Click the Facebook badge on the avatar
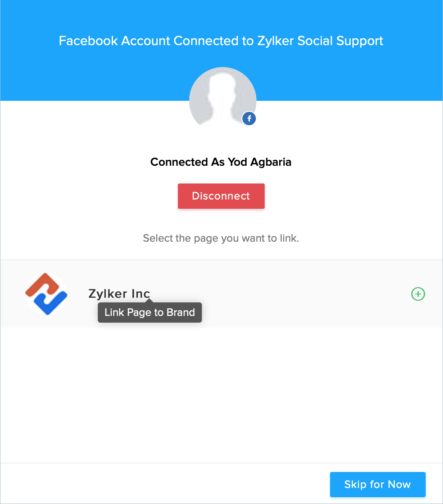 pyautogui.click(x=249, y=119)
